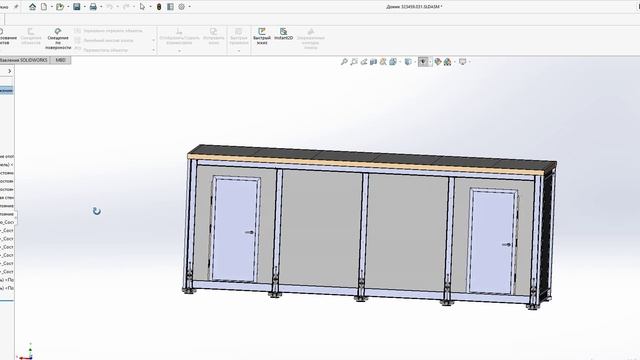Click the Undo arrow icon

click(109, 7)
